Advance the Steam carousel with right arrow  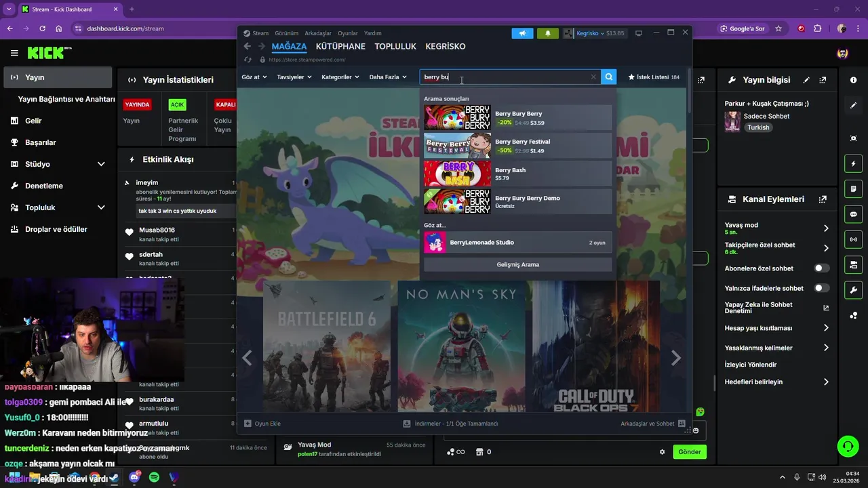point(675,359)
